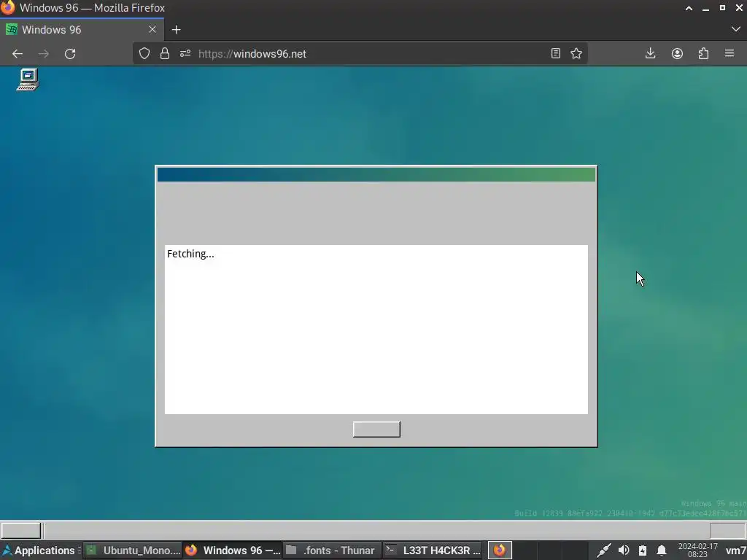747x560 pixels.
Task: Switch to Ubuntu_Mono taskbar window
Action: click(133, 551)
